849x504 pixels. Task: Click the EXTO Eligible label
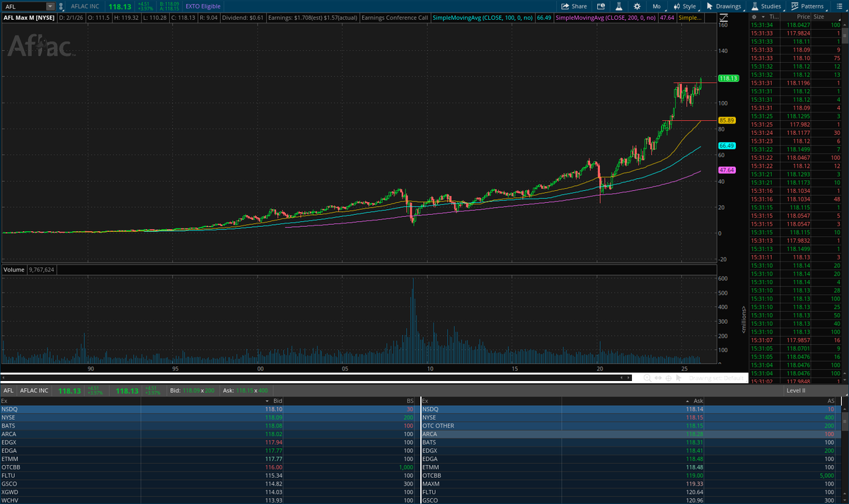[203, 6]
